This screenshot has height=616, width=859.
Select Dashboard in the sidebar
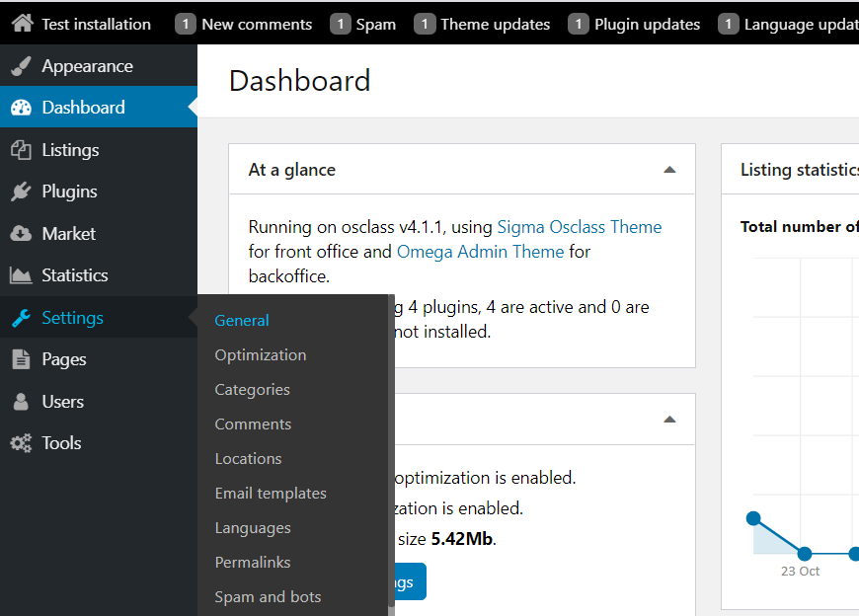99,107
